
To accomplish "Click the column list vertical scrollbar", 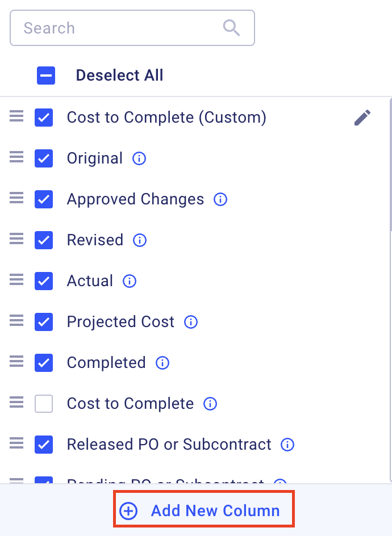I will [x=390, y=165].
